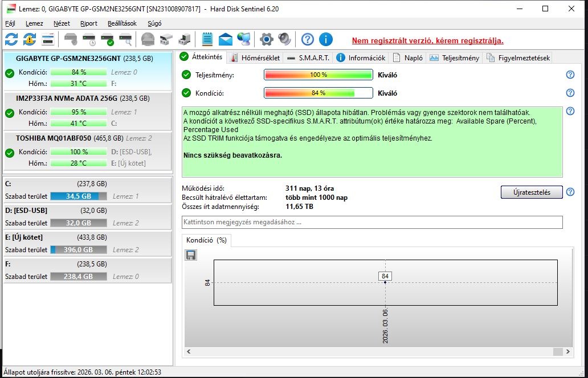Click the Kondíció 84 % gradient bar
Image resolution: width=588 pixels, height=378 pixels.
click(318, 93)
